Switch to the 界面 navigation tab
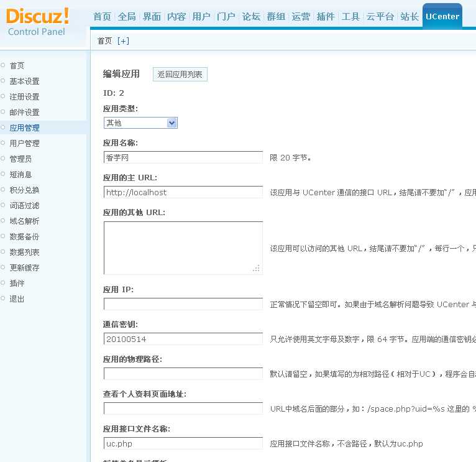The image size is (476, 462). [x=152, y=16]
